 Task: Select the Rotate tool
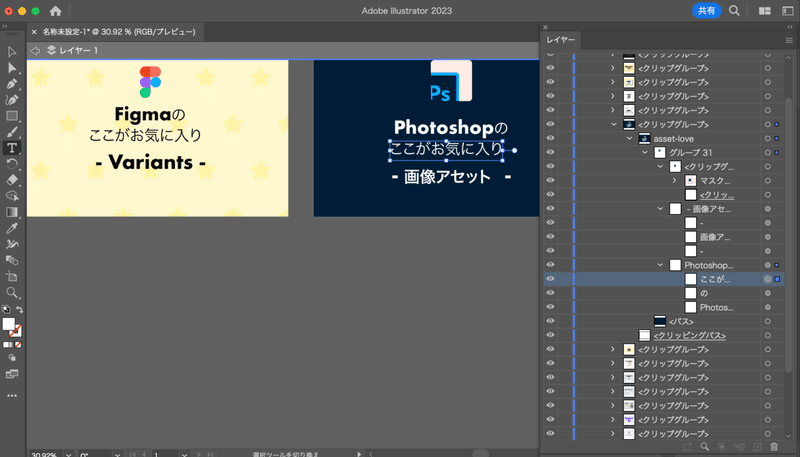coord(12,164)
